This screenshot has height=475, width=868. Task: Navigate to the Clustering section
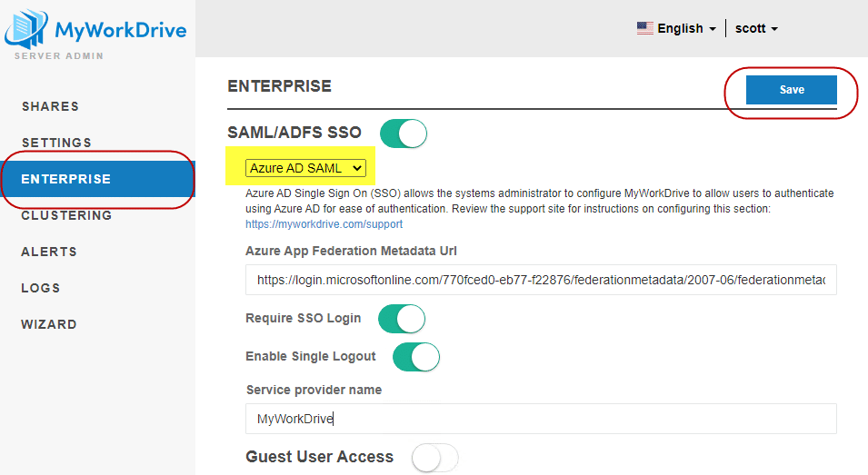[x=66, y=215]
